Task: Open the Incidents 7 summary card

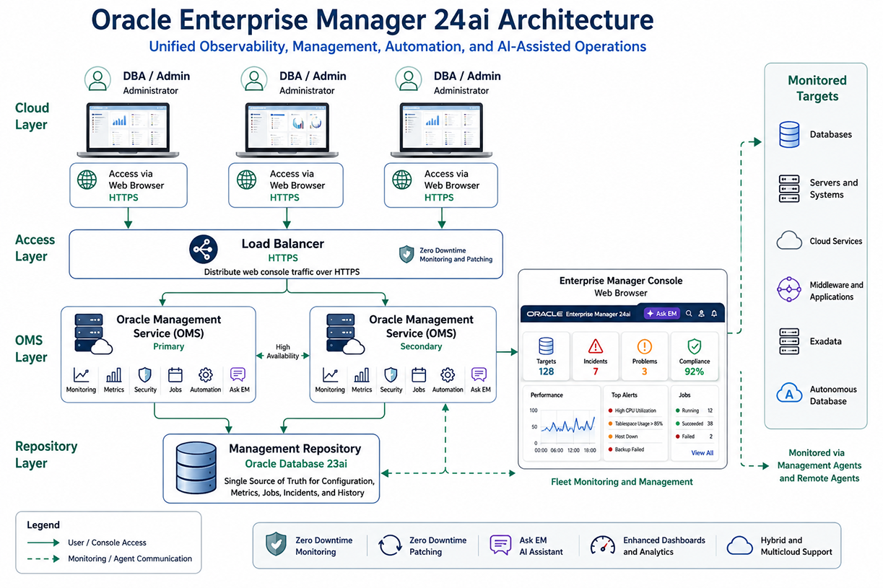Action: pos(595,356)
